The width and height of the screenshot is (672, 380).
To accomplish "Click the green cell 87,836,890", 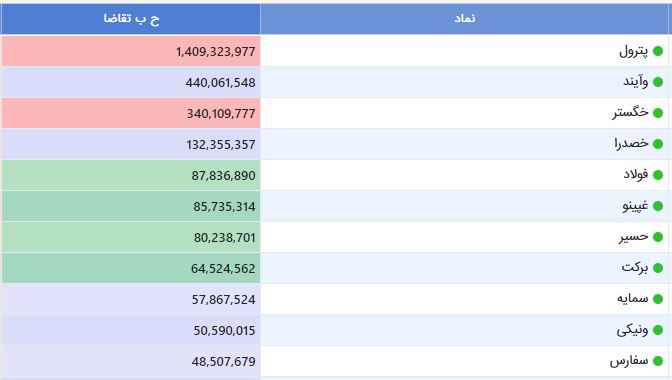I will tap(131, 175).
